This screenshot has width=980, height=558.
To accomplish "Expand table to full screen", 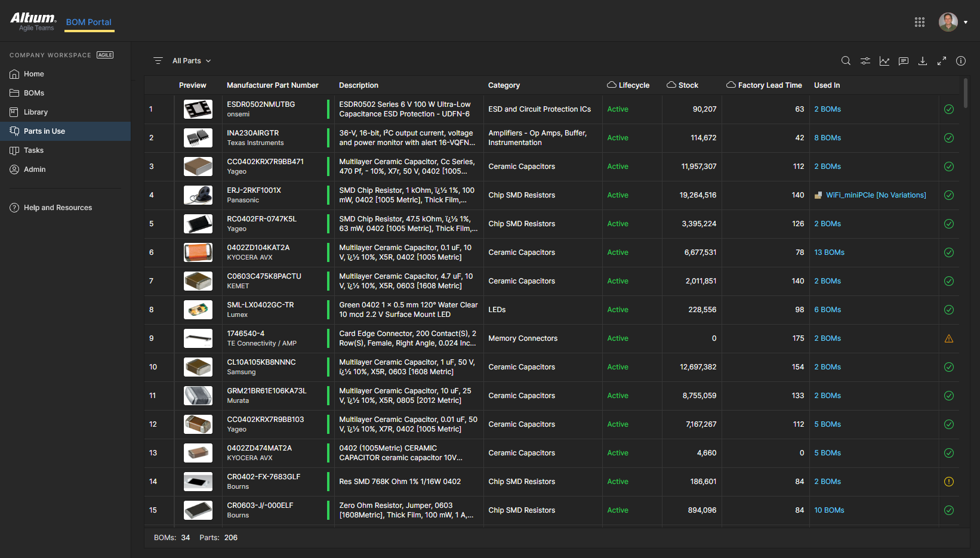I will [x=941, y=61].
